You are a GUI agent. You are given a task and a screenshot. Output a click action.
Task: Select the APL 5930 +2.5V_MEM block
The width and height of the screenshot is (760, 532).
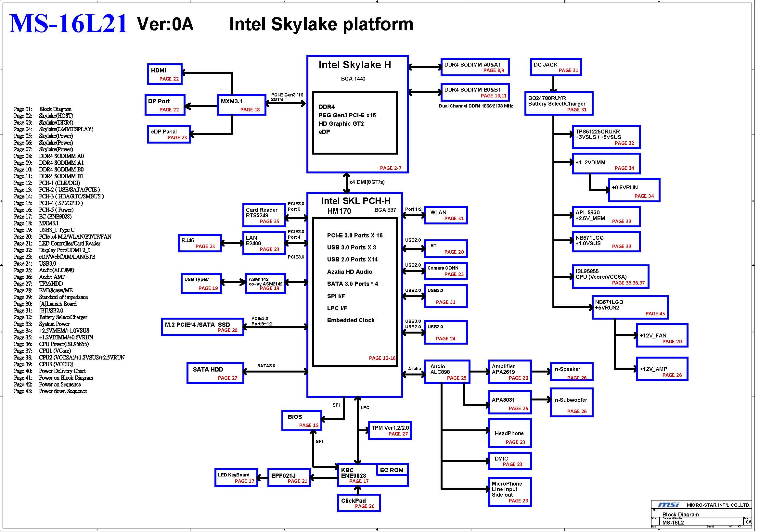coord(606,217)
